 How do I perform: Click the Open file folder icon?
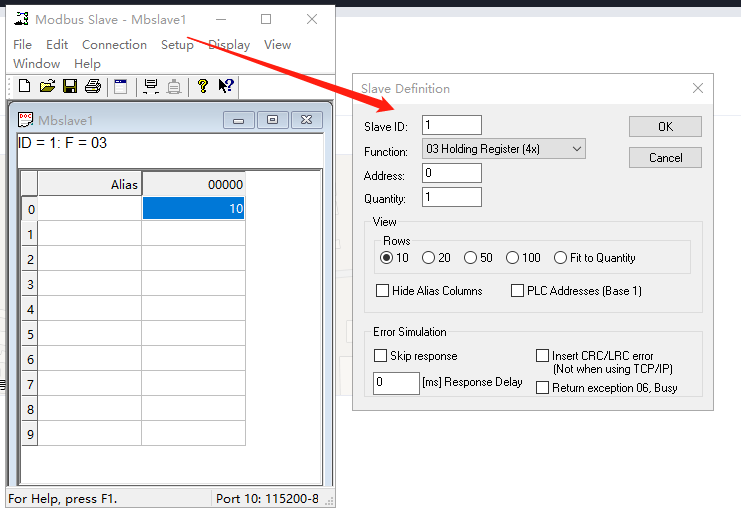pos(47,87)
